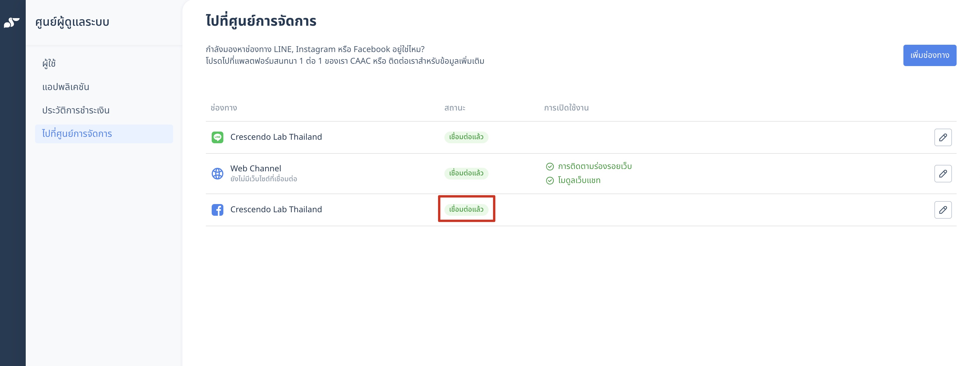The image size is (980, 366).
Task: Edit the Web Channel row
Action: point(943,173)
